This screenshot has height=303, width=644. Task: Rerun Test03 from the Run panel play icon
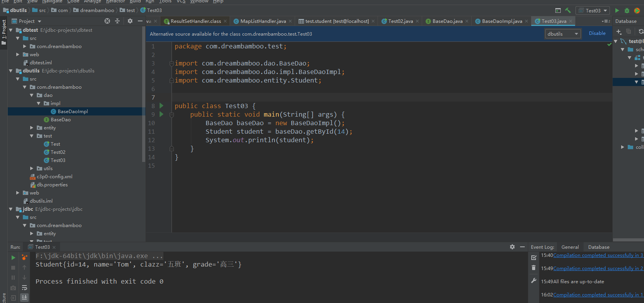[x=13, y=257]
